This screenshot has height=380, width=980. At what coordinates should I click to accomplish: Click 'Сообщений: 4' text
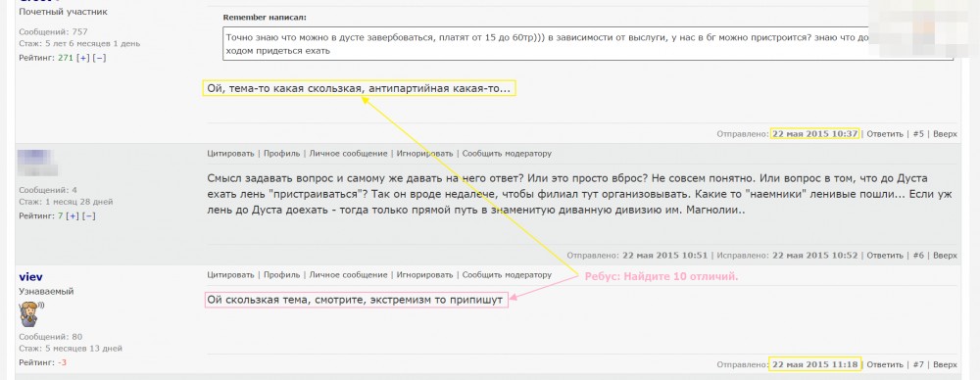pyautogui.click(x=48, y=190)
